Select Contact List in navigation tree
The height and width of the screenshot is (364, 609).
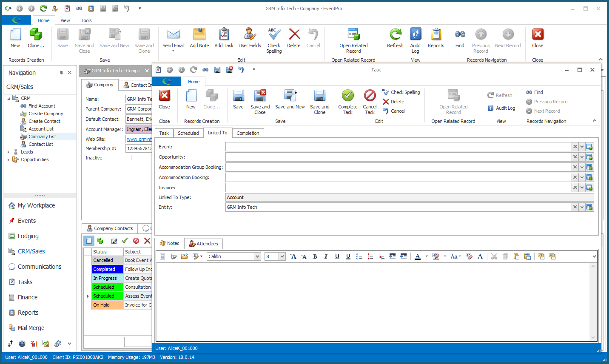(41, 144)
